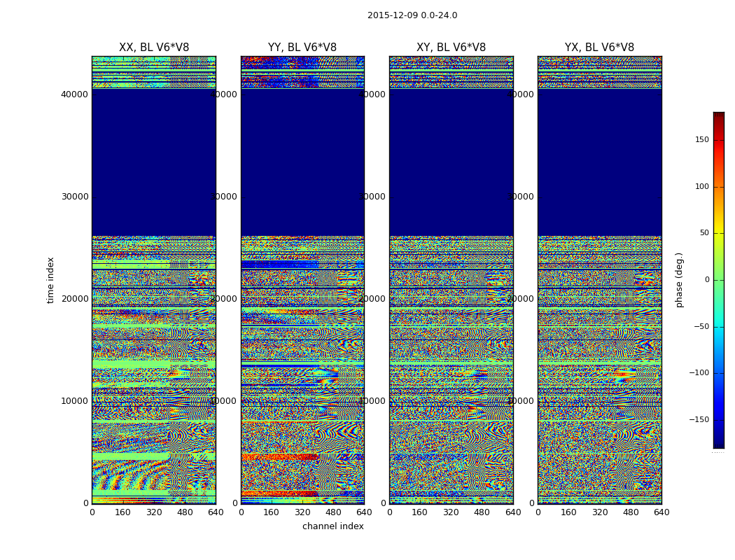The height and width of the screenshot is (560, 735).
Task: Select the "YY, BL V6*V8" panel title
Action: pos(302,48)
